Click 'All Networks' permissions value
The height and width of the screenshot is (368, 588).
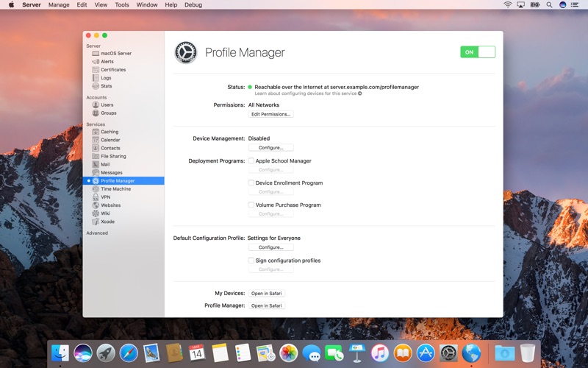(x=264, y=105)
